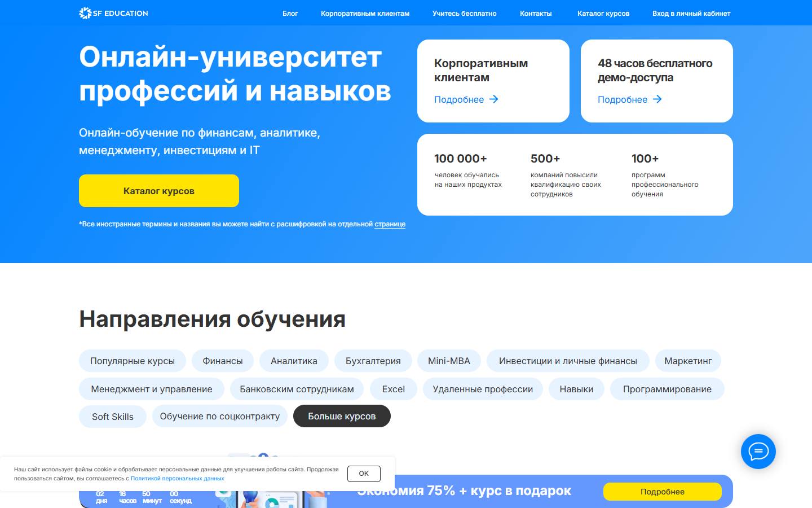
Task: Click yellow Подробнее button in promo banner
Action: (663, 492)
